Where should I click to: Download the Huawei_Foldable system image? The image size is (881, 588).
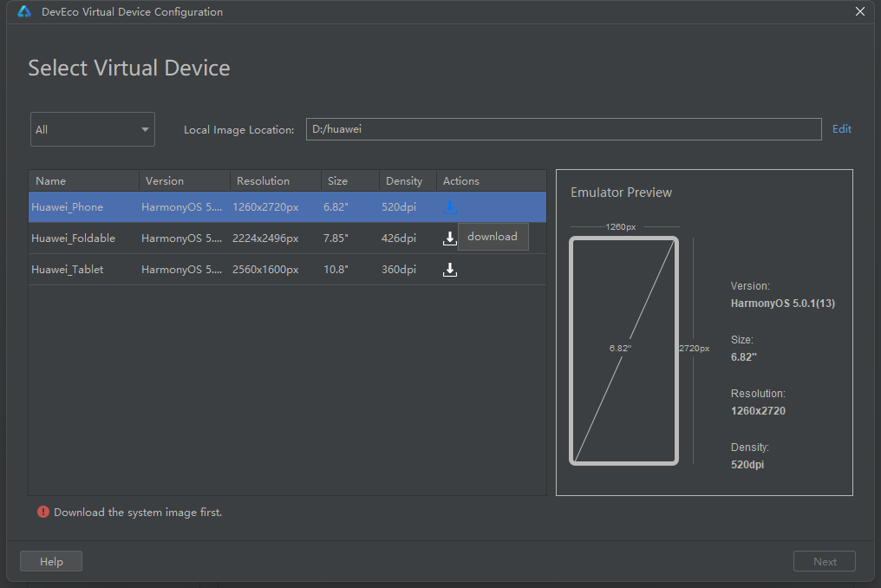pyautogui.click(x=449, y=238)
